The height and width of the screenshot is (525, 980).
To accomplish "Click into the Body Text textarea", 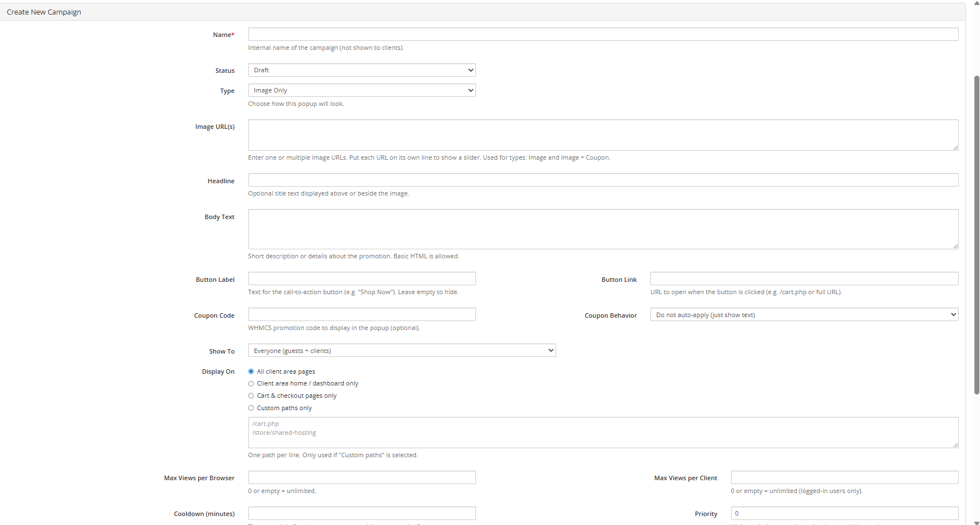I will [603, 229].
